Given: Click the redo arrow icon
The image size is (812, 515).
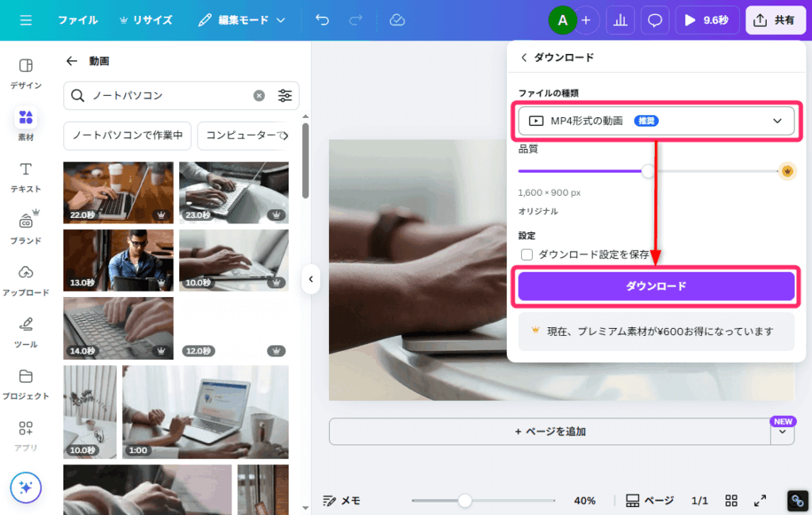Looking at the screenshot, I should 355,20.
